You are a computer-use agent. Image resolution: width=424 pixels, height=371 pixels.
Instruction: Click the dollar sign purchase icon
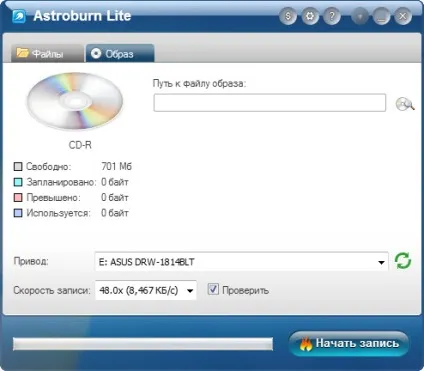click(288, 16)
